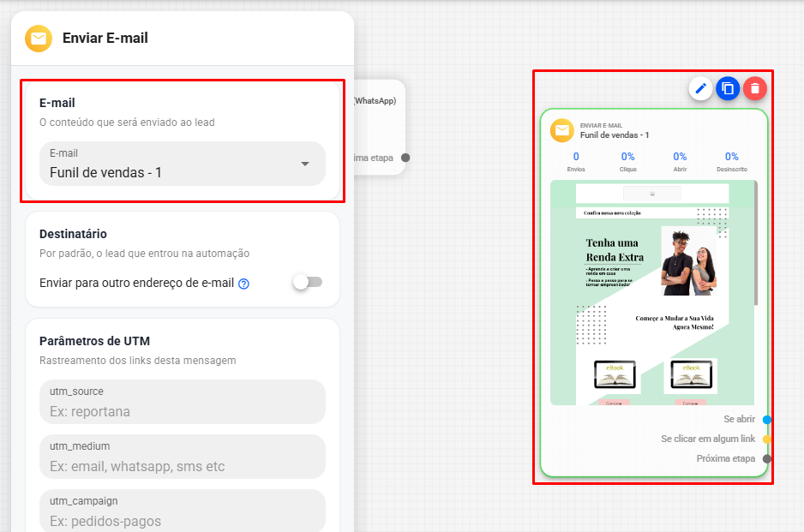804x532 pixels.
Task: Click the dropdown arrow in the E-mail selector
Action: 305,164
